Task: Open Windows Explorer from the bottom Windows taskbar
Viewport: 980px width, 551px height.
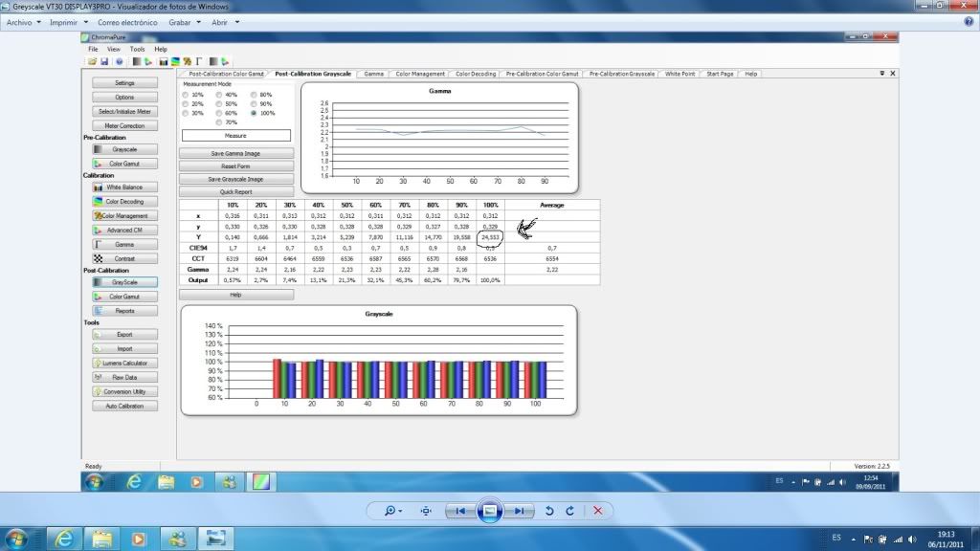Action: [x=101, y=539]
